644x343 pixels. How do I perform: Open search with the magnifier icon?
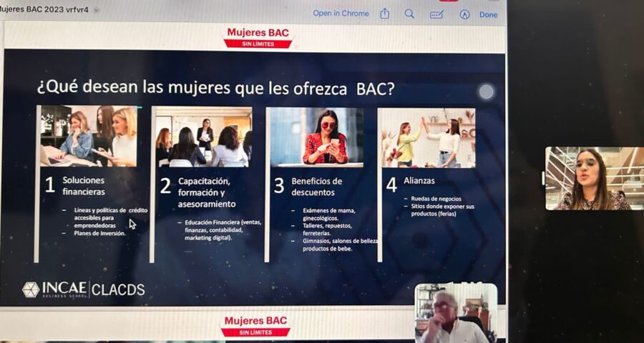click(409, 14)
